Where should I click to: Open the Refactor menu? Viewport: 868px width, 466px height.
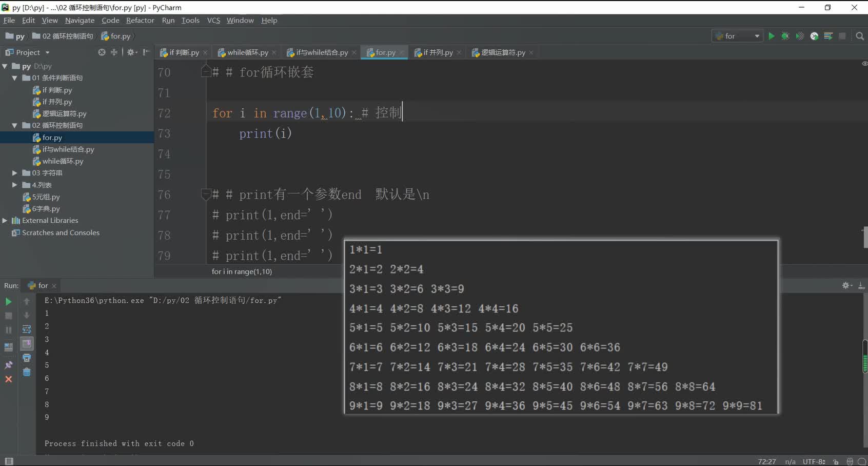pyautogui.click(x=140, y=20)
